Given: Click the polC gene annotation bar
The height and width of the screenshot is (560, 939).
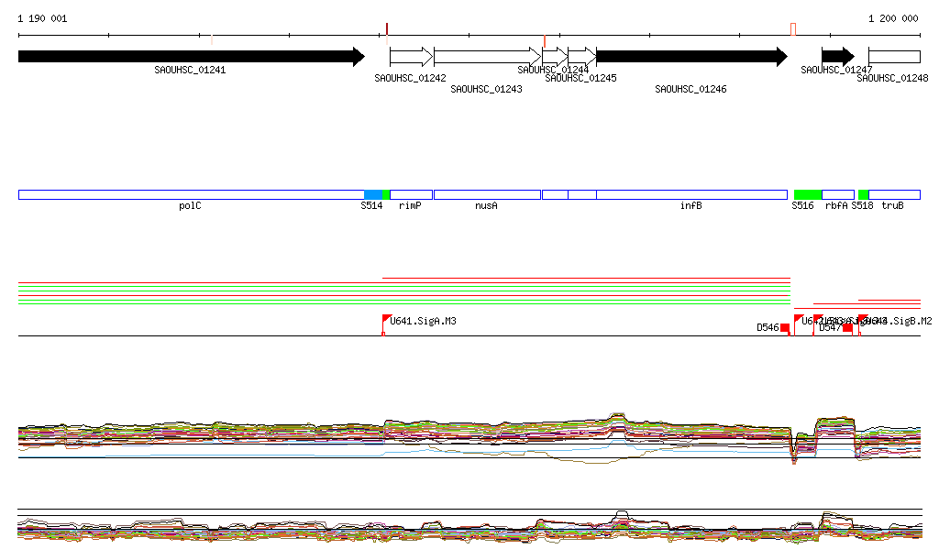Looking at the screenshot, I should coord(191,195).
